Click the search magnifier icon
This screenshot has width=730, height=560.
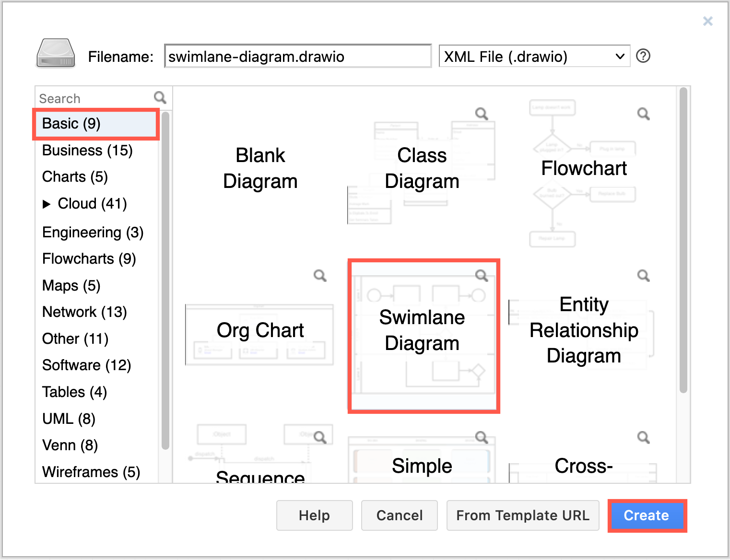160,97
